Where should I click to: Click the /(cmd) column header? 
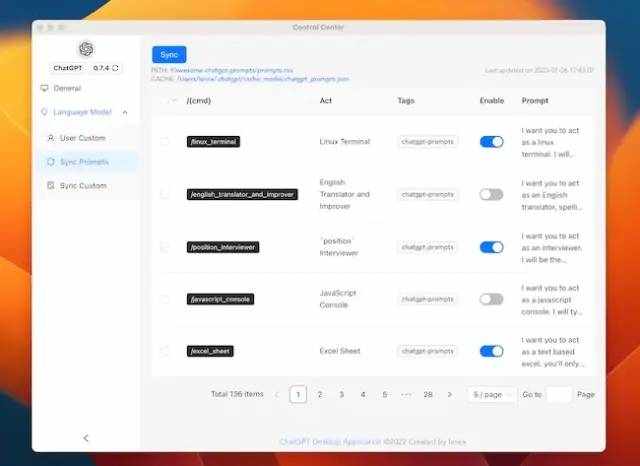click(199, 100)
